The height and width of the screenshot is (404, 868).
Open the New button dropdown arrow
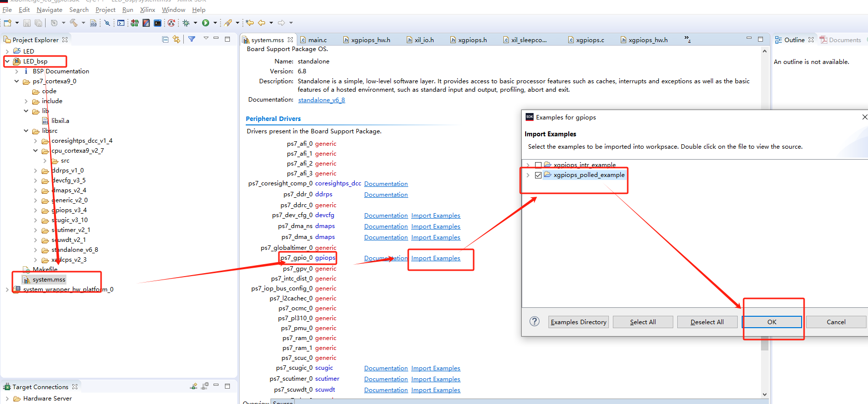pyautogui.click(x=17, y=23)
